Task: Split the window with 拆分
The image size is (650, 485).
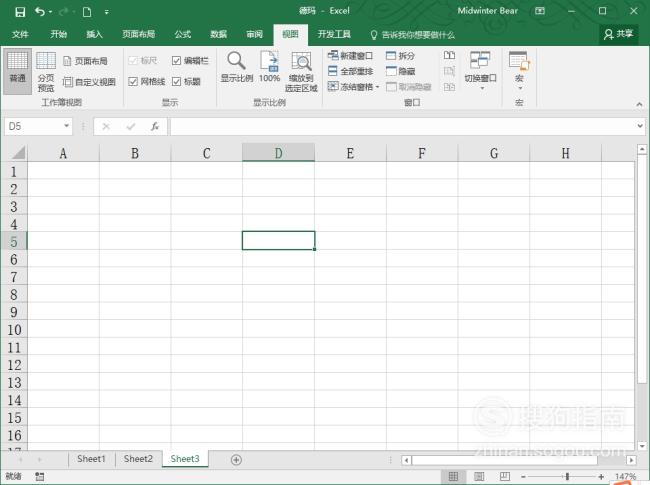Action: pyautogui.click(x=400, y=56)
